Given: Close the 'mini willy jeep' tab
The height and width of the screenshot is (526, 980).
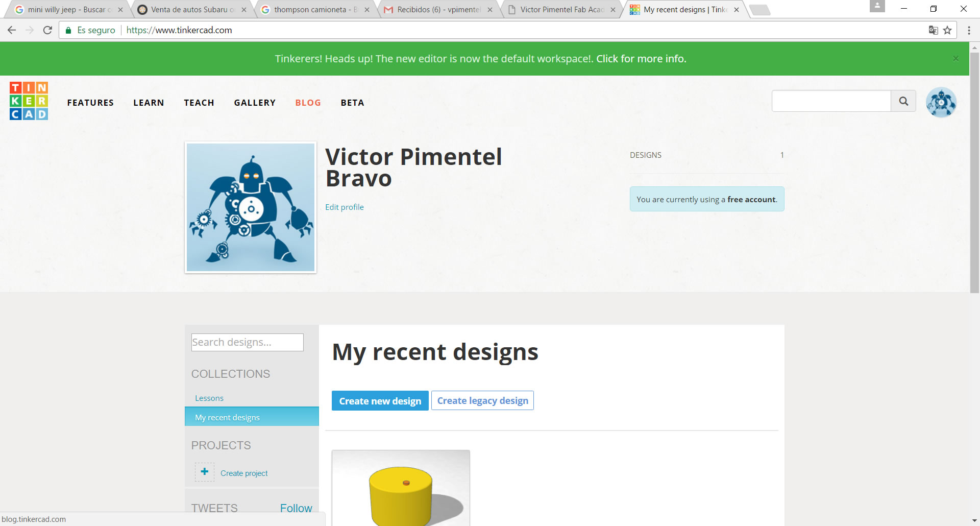Looking at the screenshot, I should coord(120,10).
